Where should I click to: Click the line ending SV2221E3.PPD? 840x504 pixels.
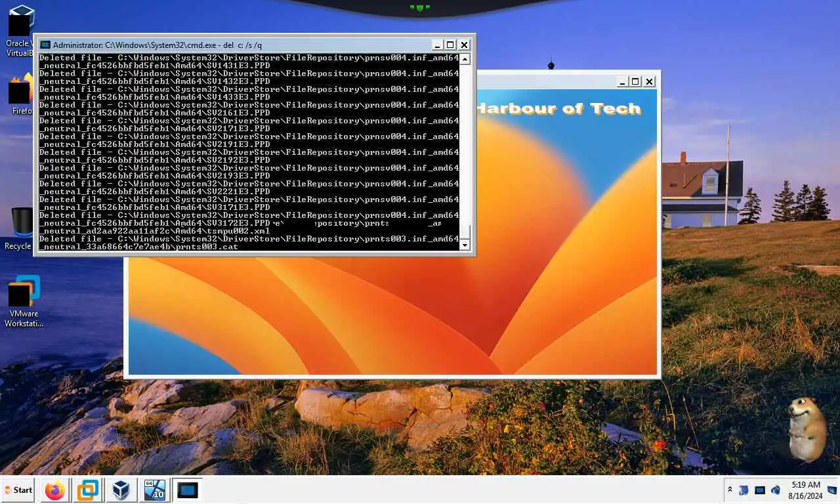155,192
